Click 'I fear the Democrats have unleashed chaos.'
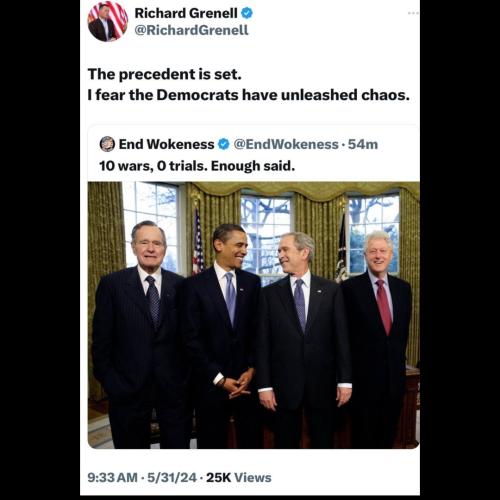The height and width of the screenshot is (500, 500). point(249,95)
